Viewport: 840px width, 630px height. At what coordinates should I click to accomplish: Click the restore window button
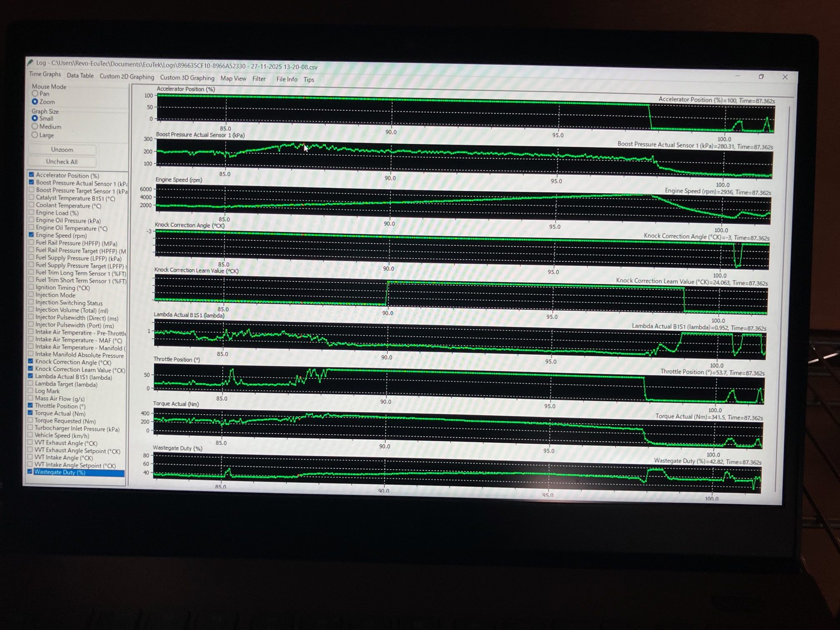(761, 77)
